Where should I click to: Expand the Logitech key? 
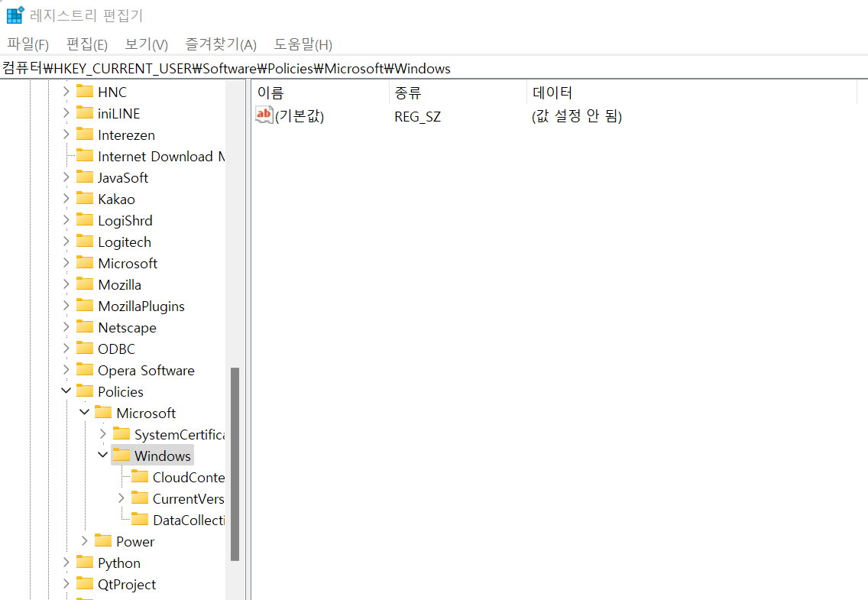coord(66,242)
